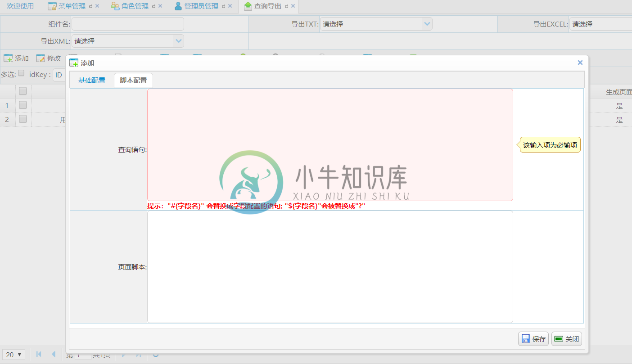This screenshot has height=364, width=632.
Task: Toggle the 多选 checkbox
Action: [x=21, y=74]
